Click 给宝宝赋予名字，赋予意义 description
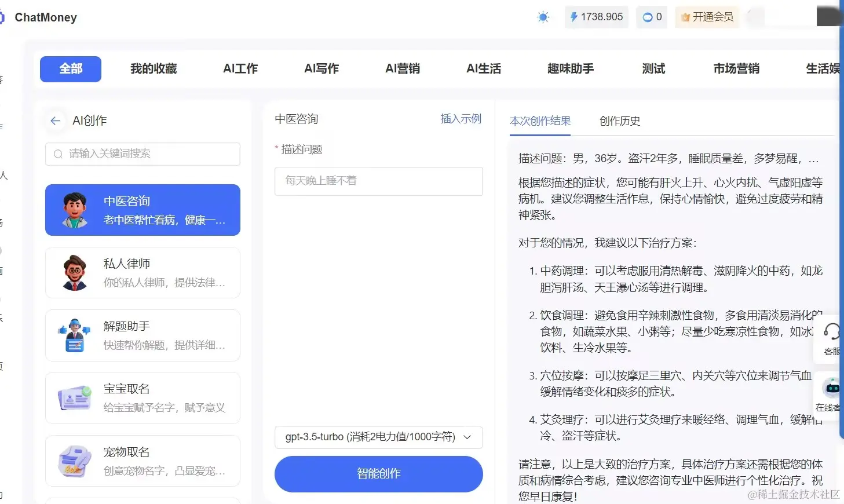 click(165, 408)
